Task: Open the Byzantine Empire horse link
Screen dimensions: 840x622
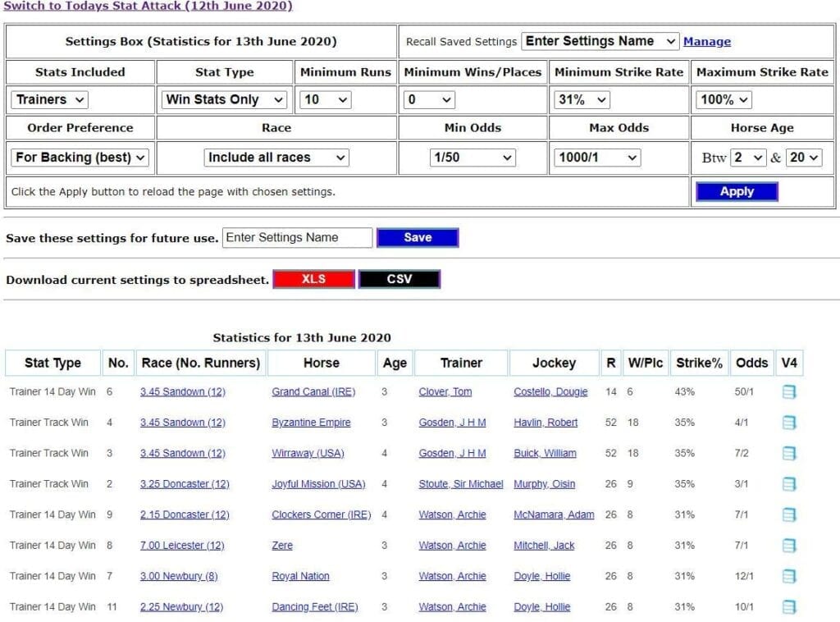Action: tap(311, 422)
